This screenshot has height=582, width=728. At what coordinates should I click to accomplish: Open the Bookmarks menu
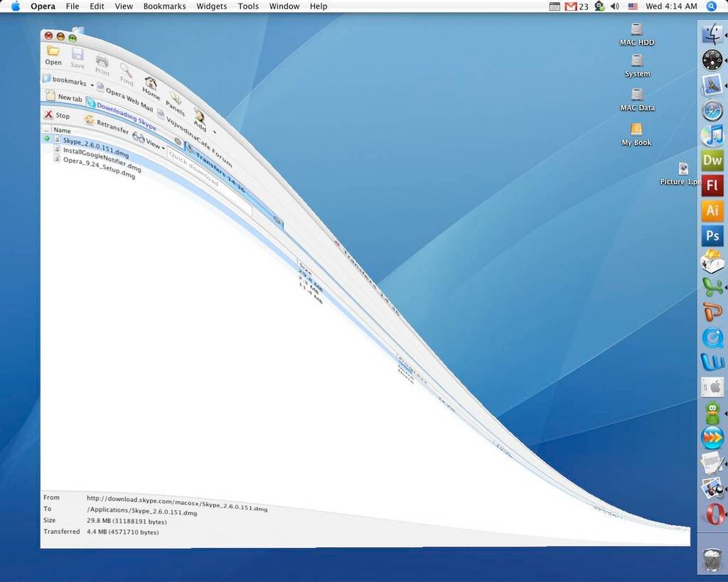point(164,6)
